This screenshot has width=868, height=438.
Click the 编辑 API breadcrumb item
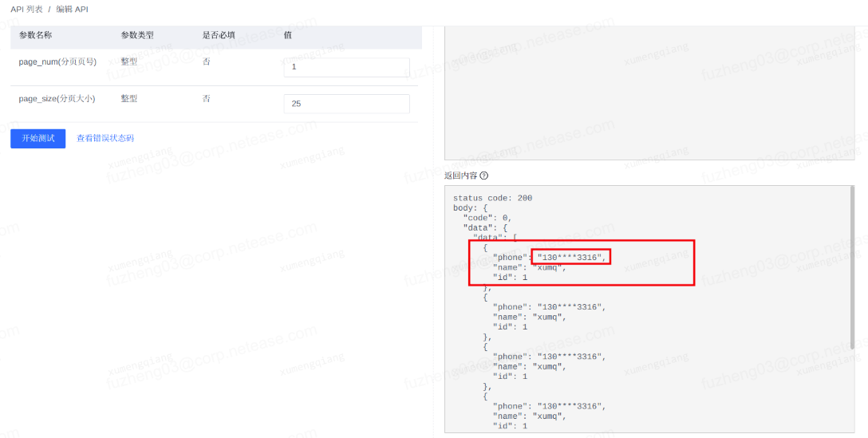click(x=72, y=9)
